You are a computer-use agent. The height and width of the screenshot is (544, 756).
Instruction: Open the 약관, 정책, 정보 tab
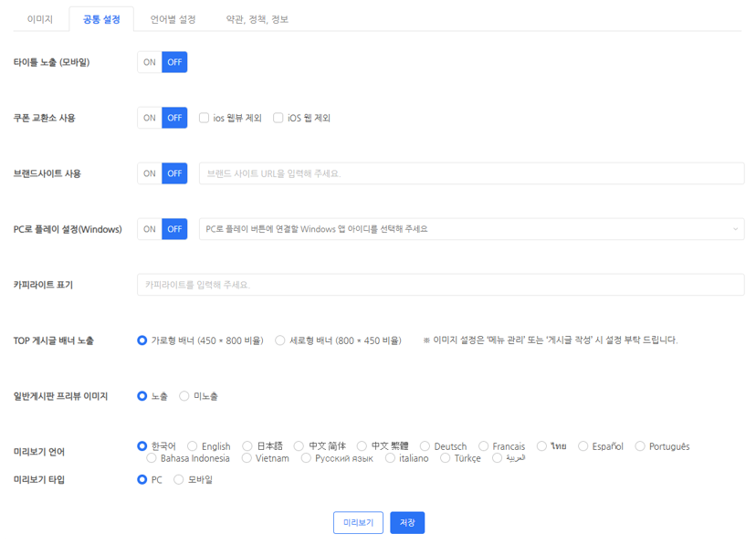click(257, 19)
